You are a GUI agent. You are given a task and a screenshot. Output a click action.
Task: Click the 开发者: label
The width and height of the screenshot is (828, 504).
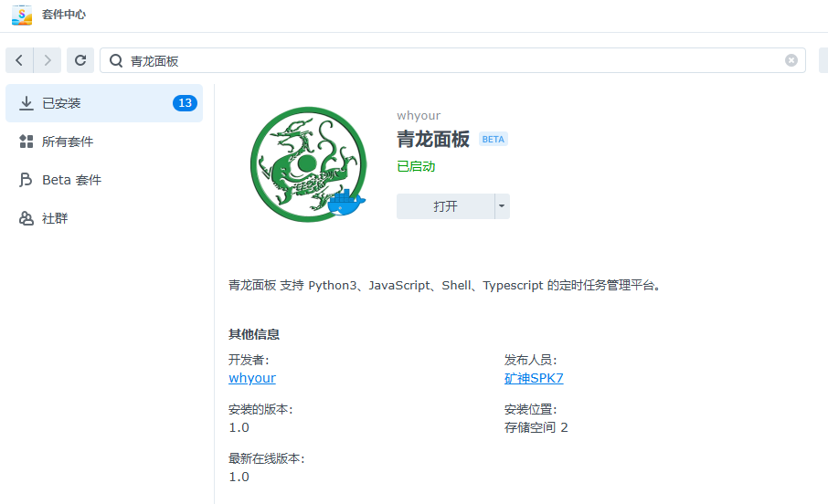coord(249,360)
